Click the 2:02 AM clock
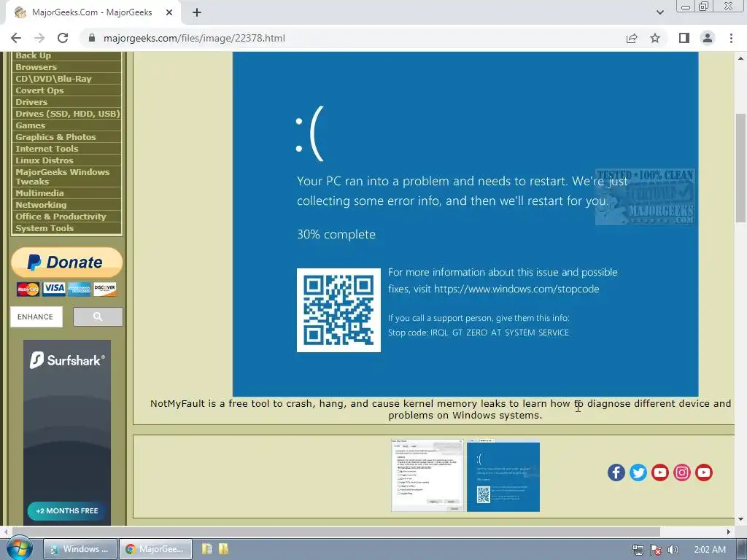This screenshot has width=747, height=560. click(x=710, y=550)
